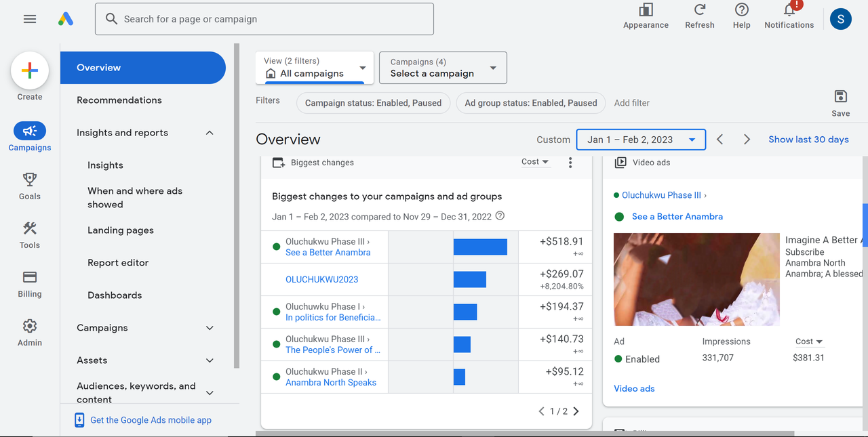Viewport: 868px width, 437px height.
Task: Click the +$269.07 cost bar for OLUCHUKWU2023
Action: 470,279
